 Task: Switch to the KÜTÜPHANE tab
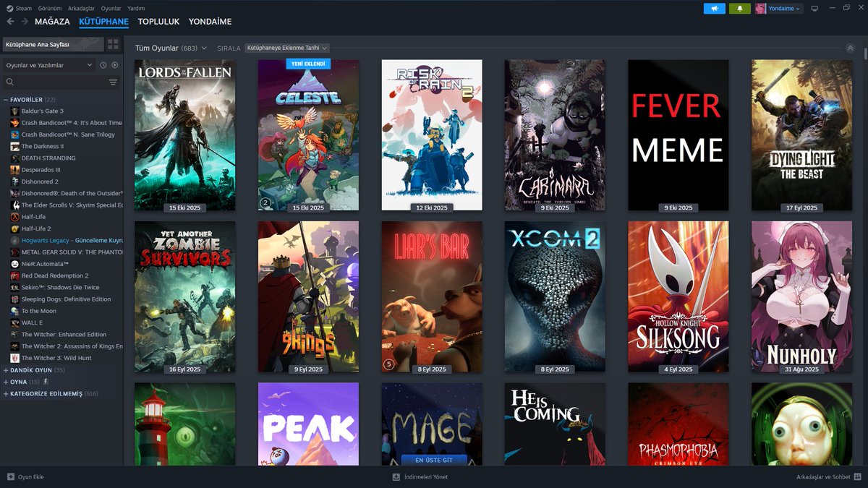tap(103, 22)
